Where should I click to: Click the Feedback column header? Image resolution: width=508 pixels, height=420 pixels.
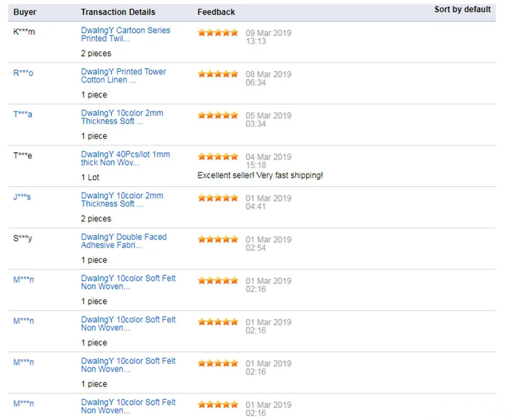(216, 12)
